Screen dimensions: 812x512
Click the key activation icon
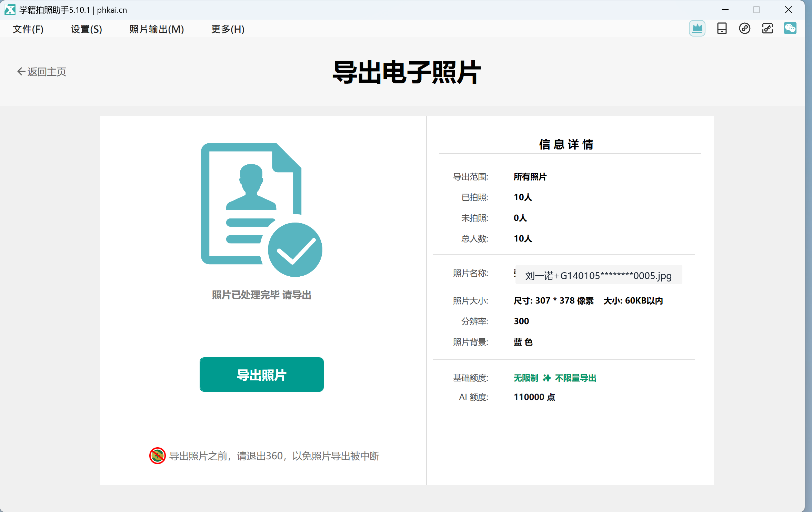click(767, 28)
